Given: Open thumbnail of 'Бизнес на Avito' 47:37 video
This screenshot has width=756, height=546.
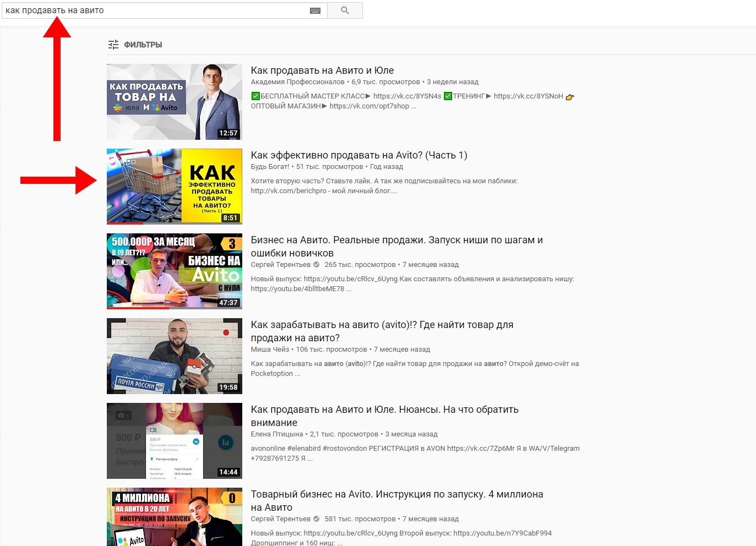Looking at the screenshot, I should coord(175,271).
